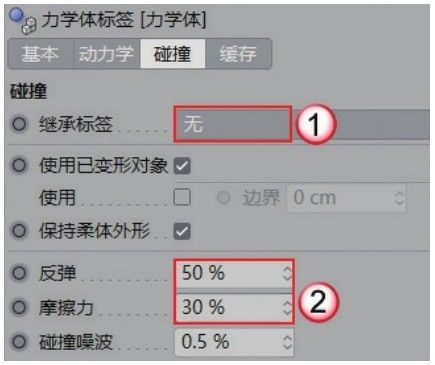Viewport: 435px width, 365px height.
Task: Click the small keyframe dot beside 边界
Action: (x=223, y=198)
